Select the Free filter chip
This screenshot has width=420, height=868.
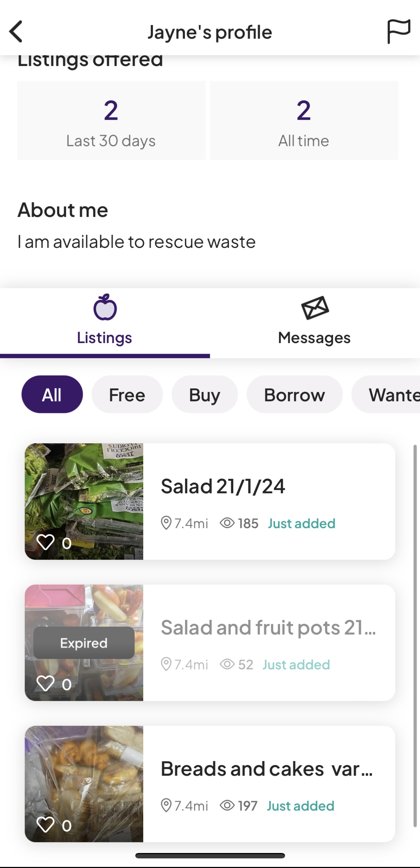[127, 394]
